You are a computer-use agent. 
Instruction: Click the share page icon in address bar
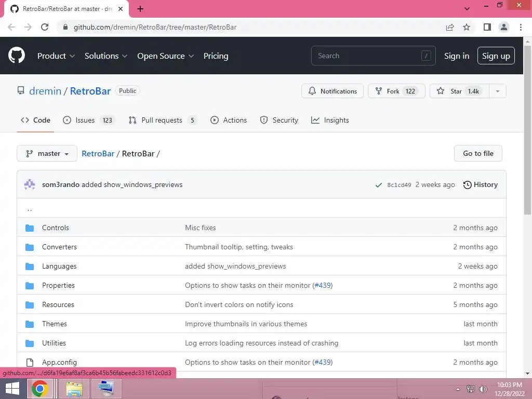click(x=450, y=27)
